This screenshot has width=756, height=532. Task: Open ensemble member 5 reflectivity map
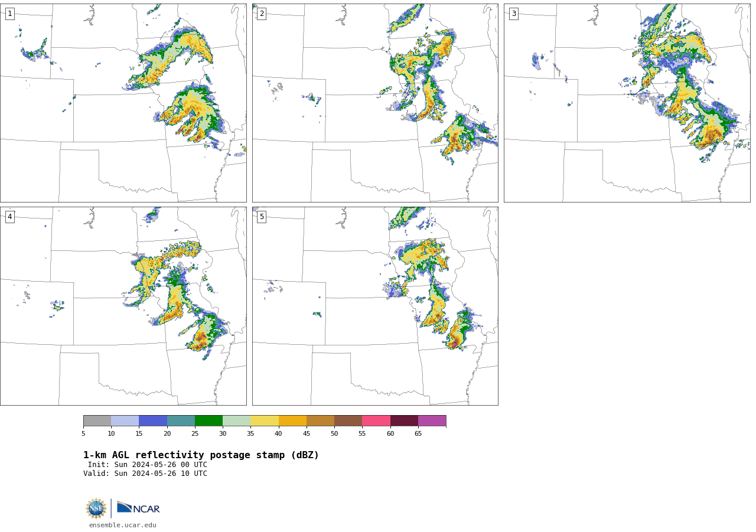(375, 306)
